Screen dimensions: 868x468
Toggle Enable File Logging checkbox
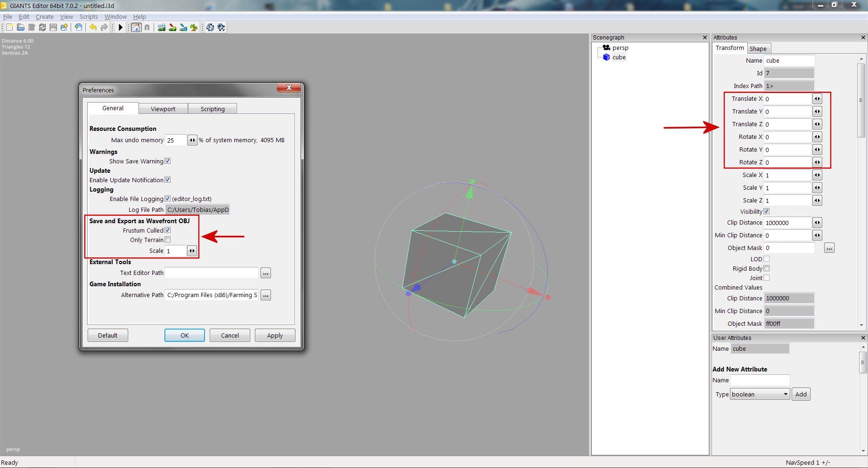point(168,199)
